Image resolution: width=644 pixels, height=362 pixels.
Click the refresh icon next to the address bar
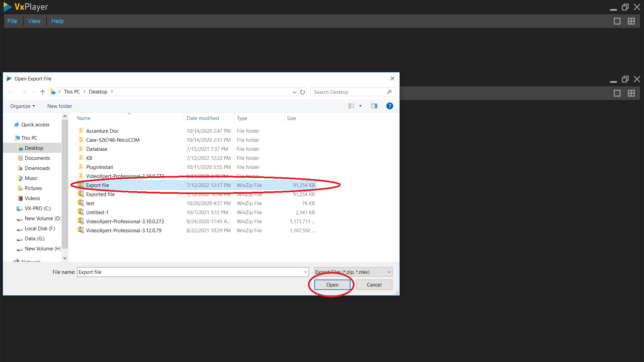pyautogui.click(x=302, y=92)
